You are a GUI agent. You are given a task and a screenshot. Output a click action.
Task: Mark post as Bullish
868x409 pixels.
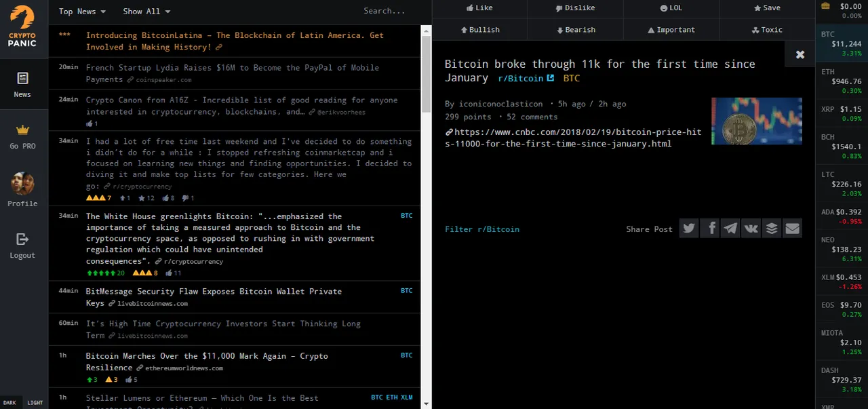(x=479, y=30)
